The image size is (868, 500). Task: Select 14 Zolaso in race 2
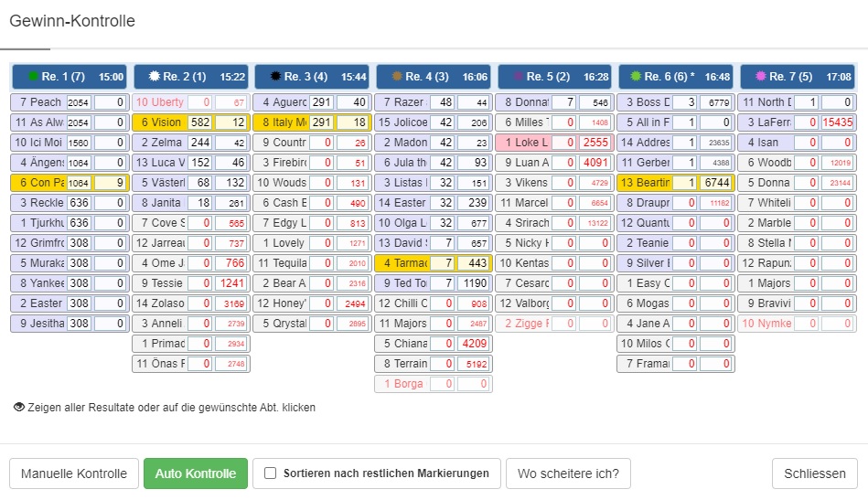click(x=191, y=303)
